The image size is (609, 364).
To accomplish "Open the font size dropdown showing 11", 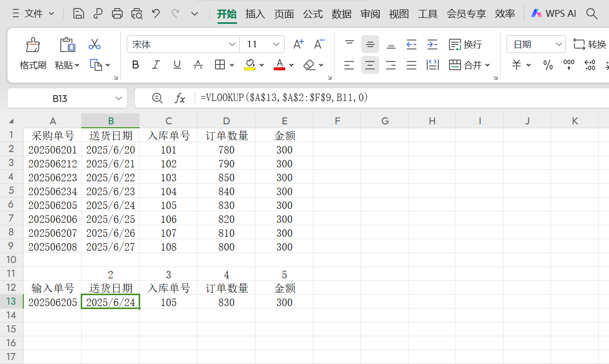I will [x=276, y=45].
